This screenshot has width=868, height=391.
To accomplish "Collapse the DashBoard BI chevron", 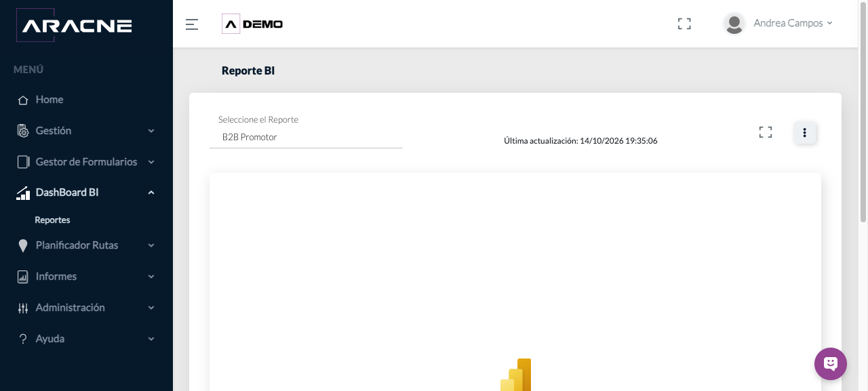I will pos(151,192).
